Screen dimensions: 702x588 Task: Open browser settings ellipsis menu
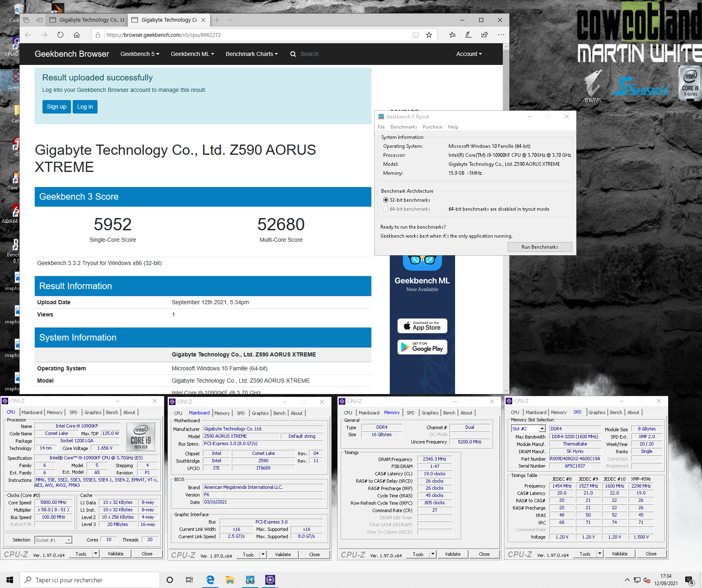501,35
